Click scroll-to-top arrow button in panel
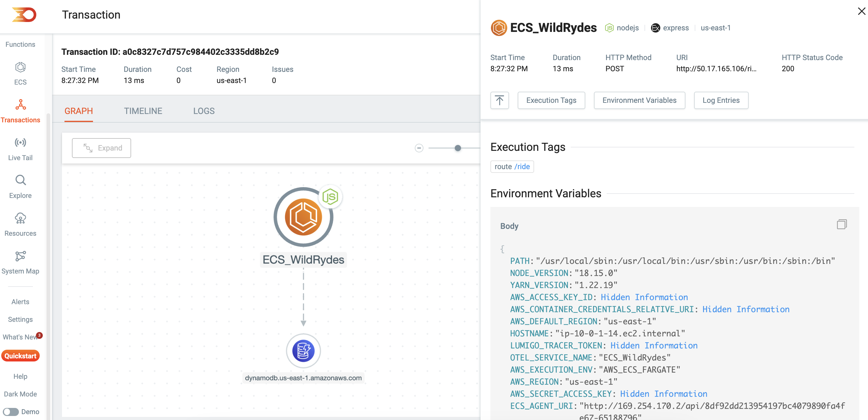Image resolution: width=868 pixels, height=420 pixels. [x=500, y=100]
